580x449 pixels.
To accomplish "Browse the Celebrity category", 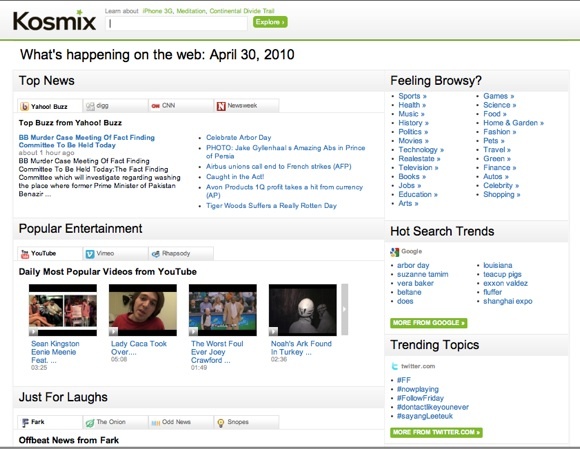I will tap(501, 186).
